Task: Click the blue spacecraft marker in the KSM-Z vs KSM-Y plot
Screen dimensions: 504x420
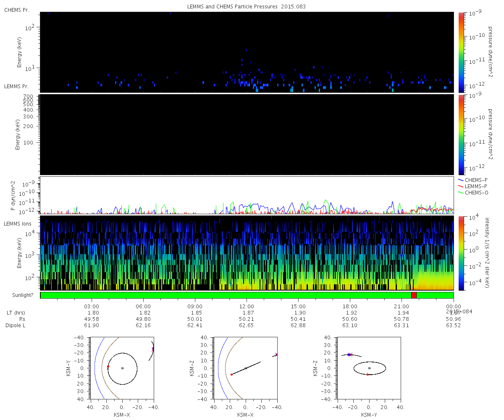Action: coord(349,355)
